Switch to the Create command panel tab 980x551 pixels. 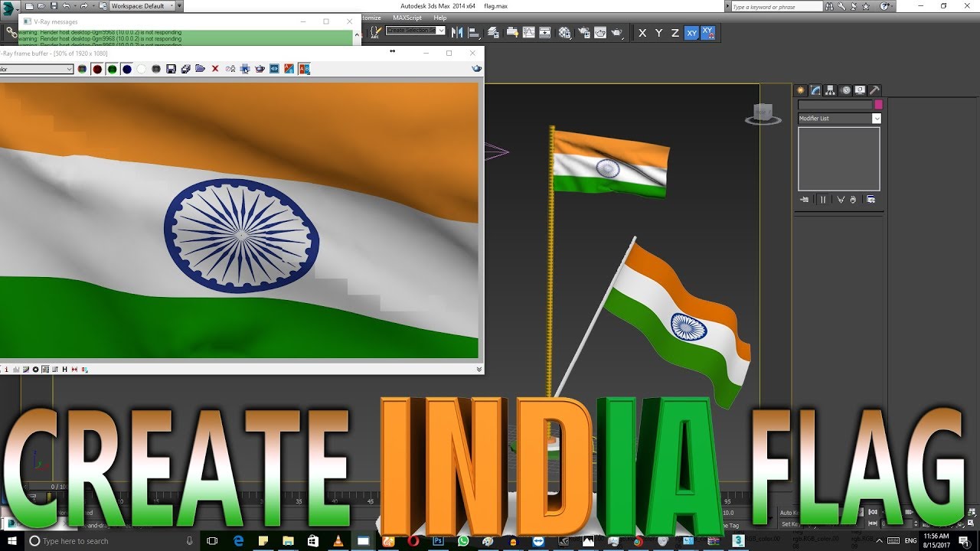tap(802, 90)
